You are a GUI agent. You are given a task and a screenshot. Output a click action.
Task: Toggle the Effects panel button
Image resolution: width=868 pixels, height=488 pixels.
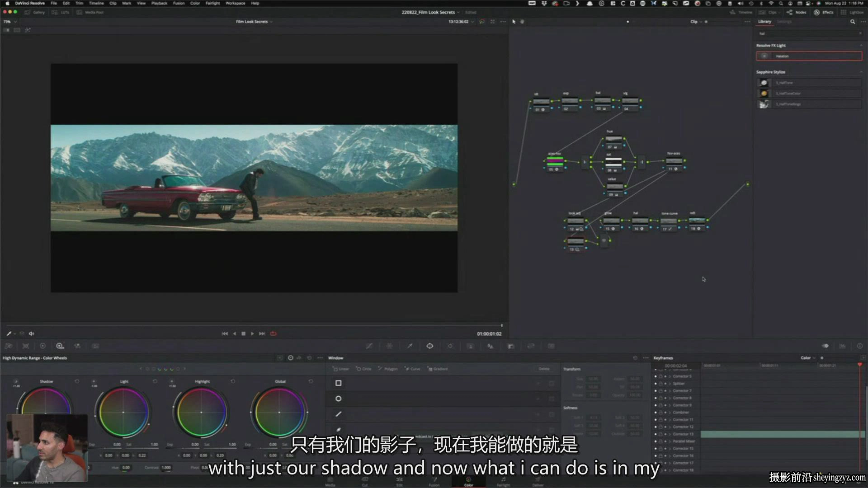[x=824, y=13]
